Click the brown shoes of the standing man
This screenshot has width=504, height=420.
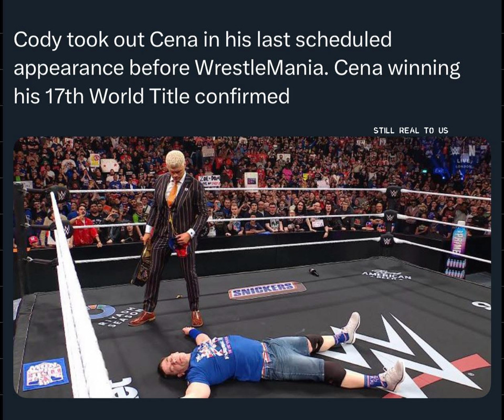142,318
